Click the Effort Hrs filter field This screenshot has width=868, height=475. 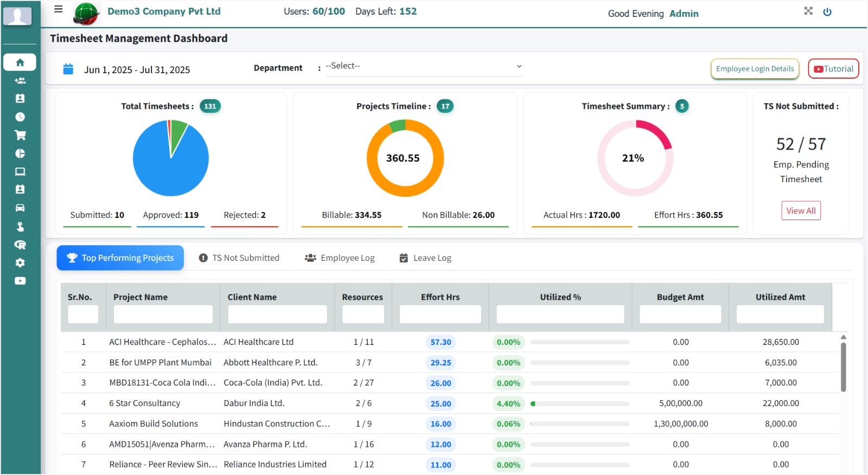[x=440, y=314]
